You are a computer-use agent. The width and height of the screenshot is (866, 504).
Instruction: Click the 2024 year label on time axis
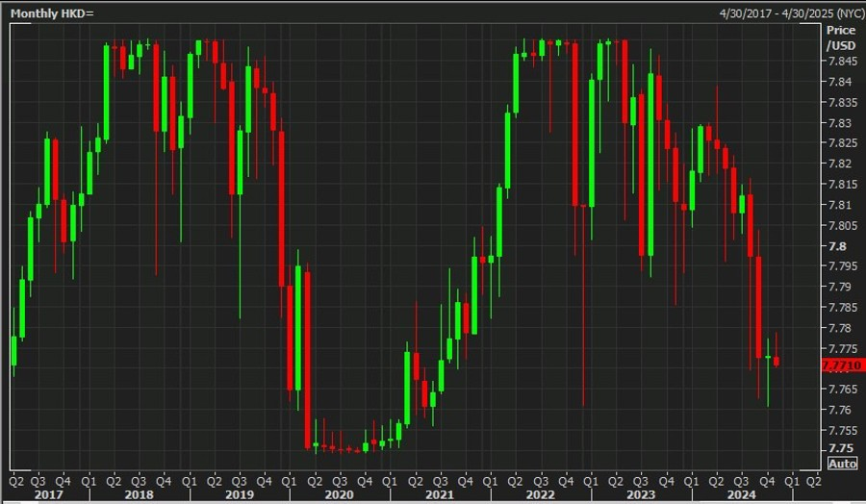(x=741, y=494)
